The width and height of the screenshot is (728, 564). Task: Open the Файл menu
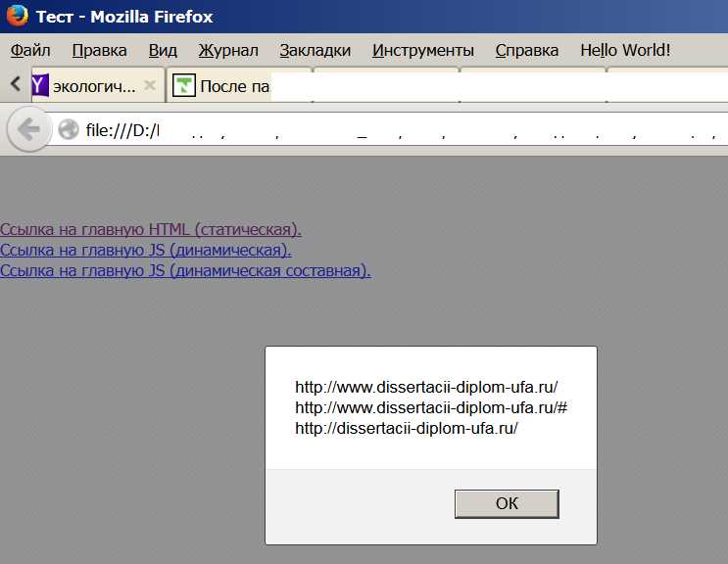click(x=30, y=50)
